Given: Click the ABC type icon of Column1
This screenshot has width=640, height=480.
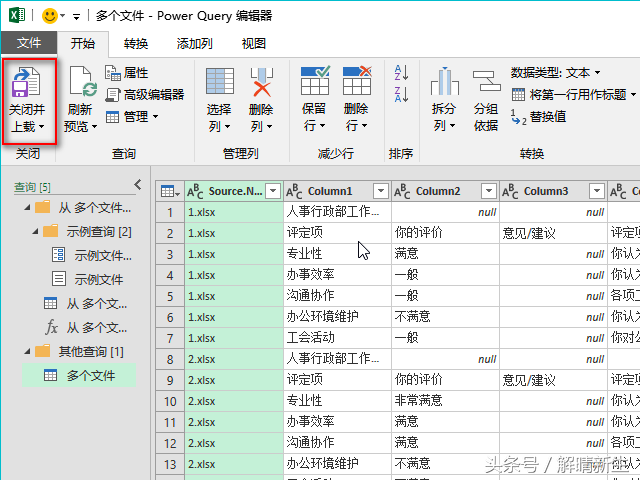Looking at the screenshot, I should pos(294,191).
